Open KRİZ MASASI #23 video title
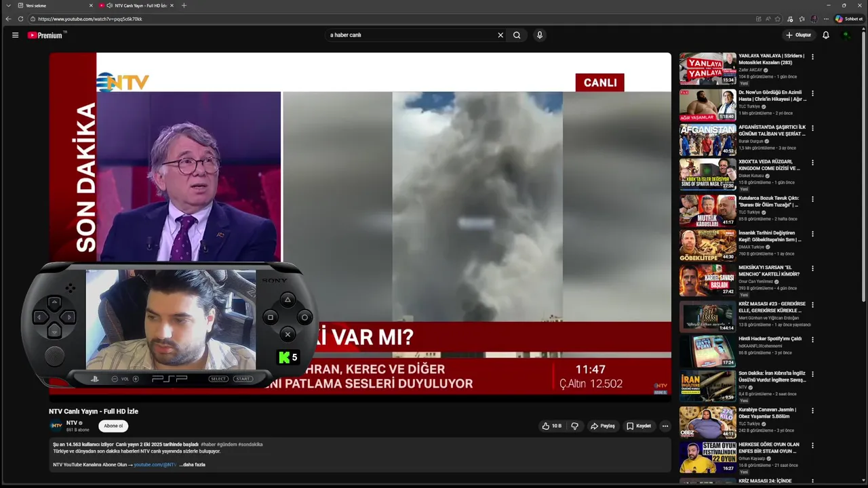Screen dimensions: 868x488 click(x=772, y=307)
